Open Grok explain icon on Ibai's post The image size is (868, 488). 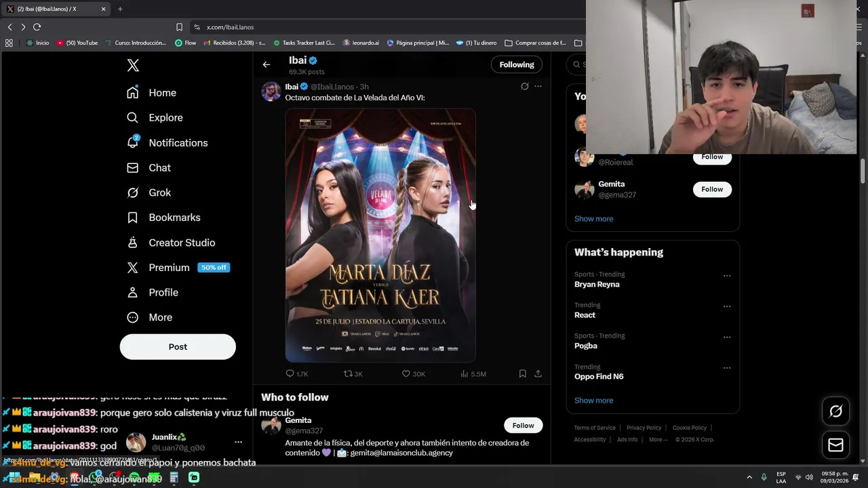coord(524,87)
